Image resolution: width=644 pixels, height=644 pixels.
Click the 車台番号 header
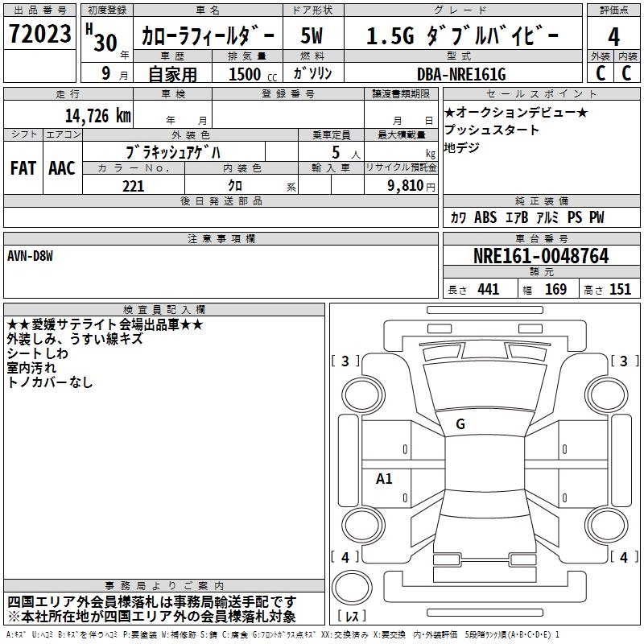tap(541, 238)
